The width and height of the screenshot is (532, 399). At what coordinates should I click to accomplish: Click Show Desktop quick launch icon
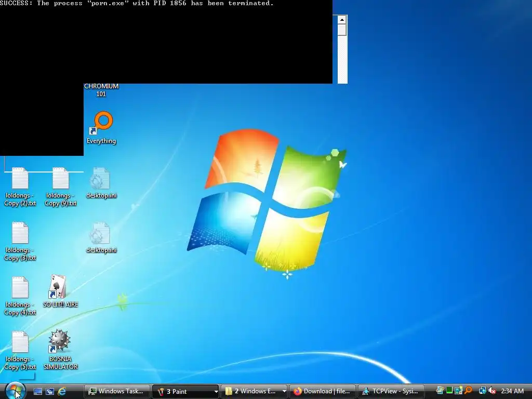tap(37, 391)
